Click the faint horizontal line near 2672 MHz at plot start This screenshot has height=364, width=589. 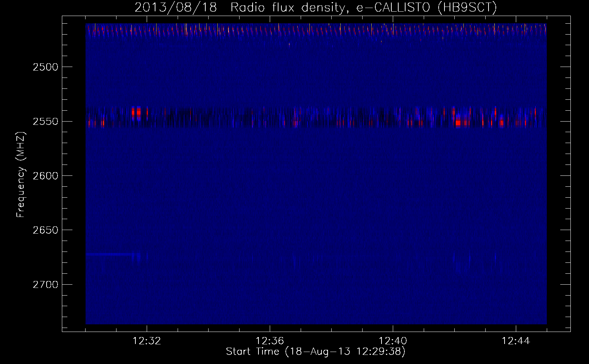(x=109, y=254)
